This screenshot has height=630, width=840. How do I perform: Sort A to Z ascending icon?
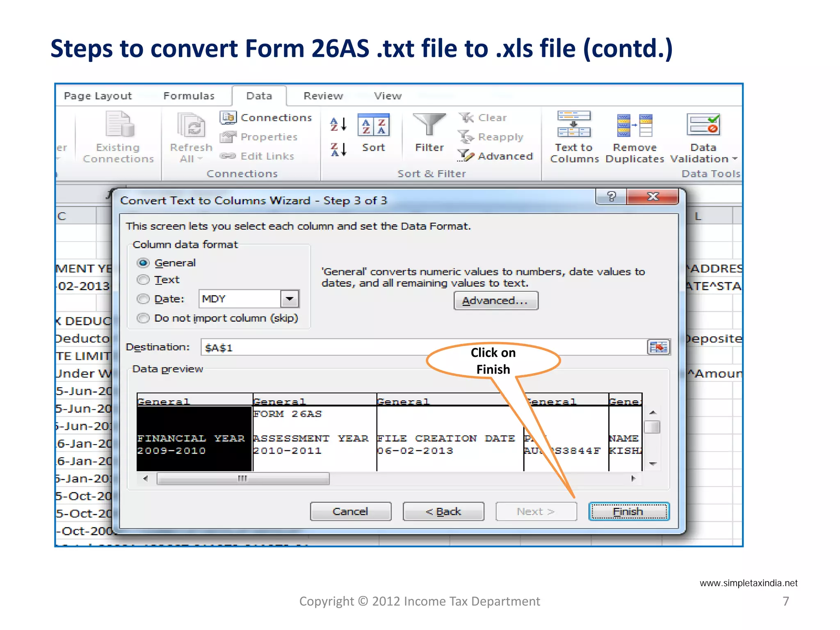tap(338, 124)
